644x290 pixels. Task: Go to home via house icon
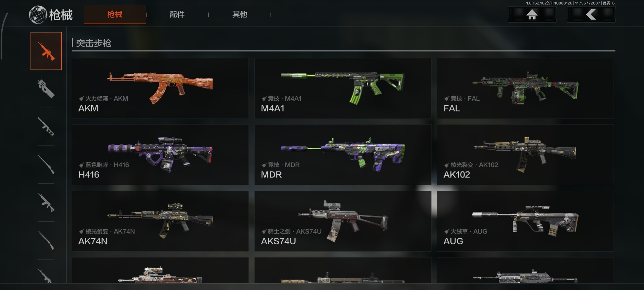532,14
